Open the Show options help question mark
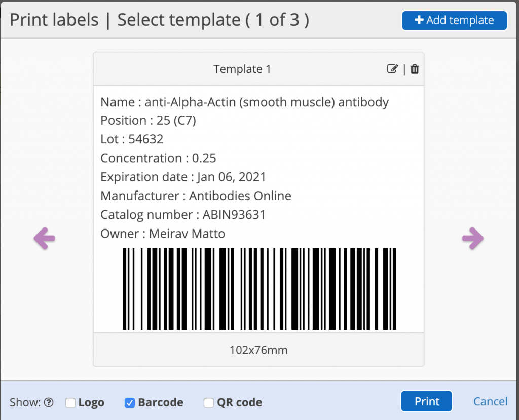 (49, 402)
